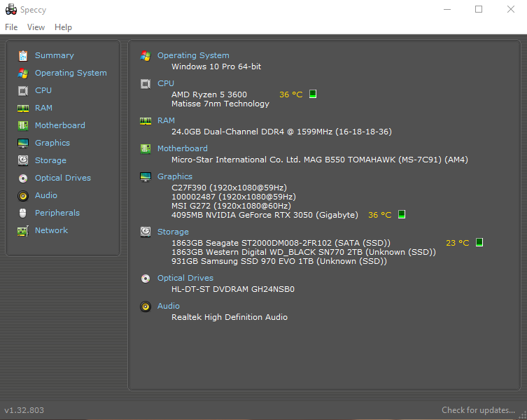Click the Graphics heading link in main panel

(x=175, y=176)
